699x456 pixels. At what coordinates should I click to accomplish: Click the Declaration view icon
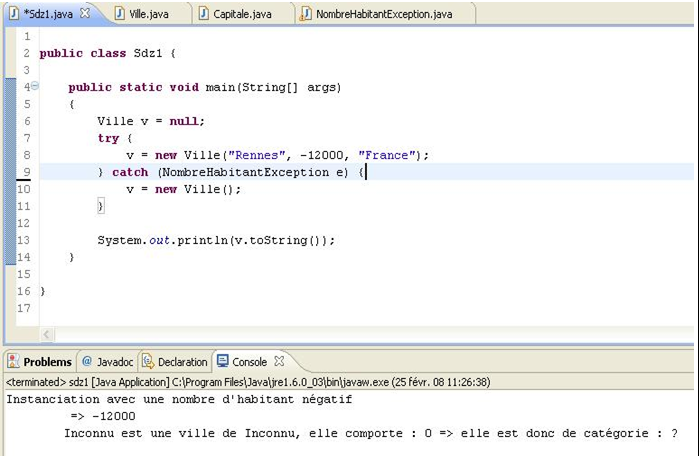pos(148,362)
